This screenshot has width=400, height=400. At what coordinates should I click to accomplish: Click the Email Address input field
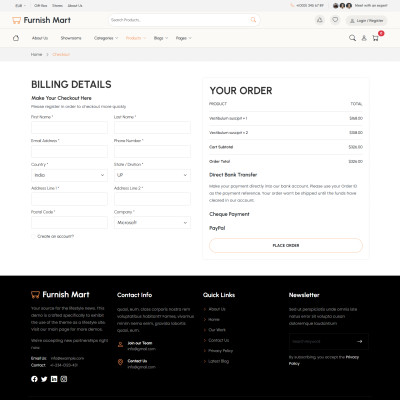(x=69, y=151)
